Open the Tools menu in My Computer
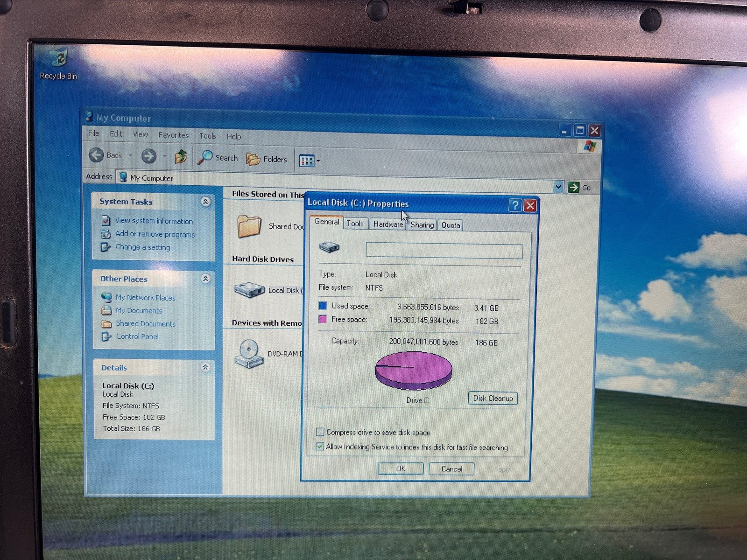Viewport: 747px width, 560px height. click(x=208, y=136)
